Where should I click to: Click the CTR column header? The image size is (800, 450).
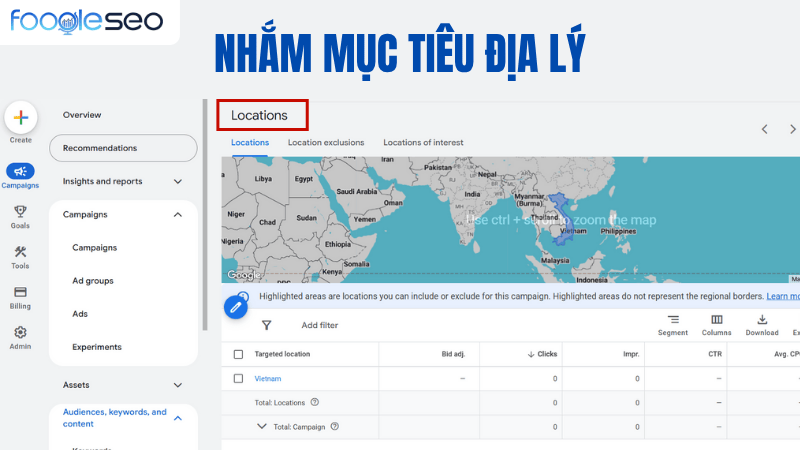tap(715, 354)
